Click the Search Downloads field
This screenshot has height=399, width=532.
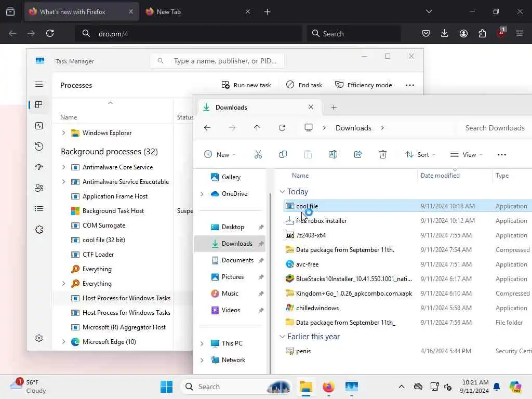pos(495,128)
